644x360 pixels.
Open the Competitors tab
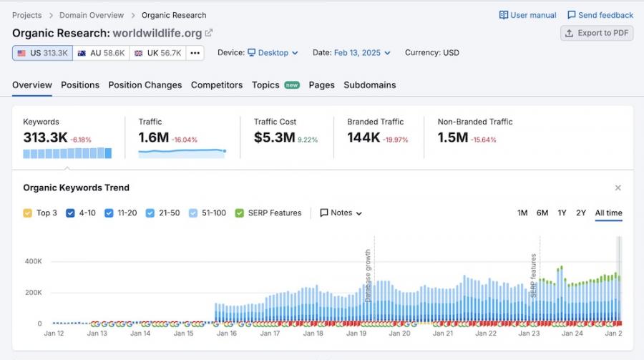pyautogui.click(x=217, y=85)
